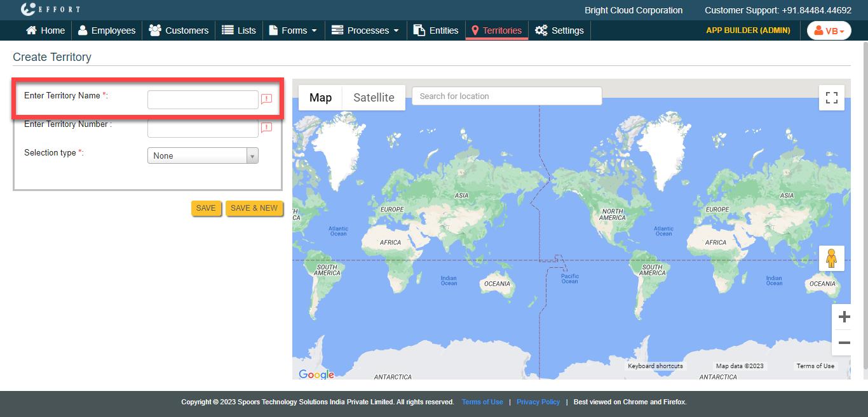Click the EFFORT logo in header
Image resolution: width=868 pixels, height=417 pixels.
coord(51,10)
